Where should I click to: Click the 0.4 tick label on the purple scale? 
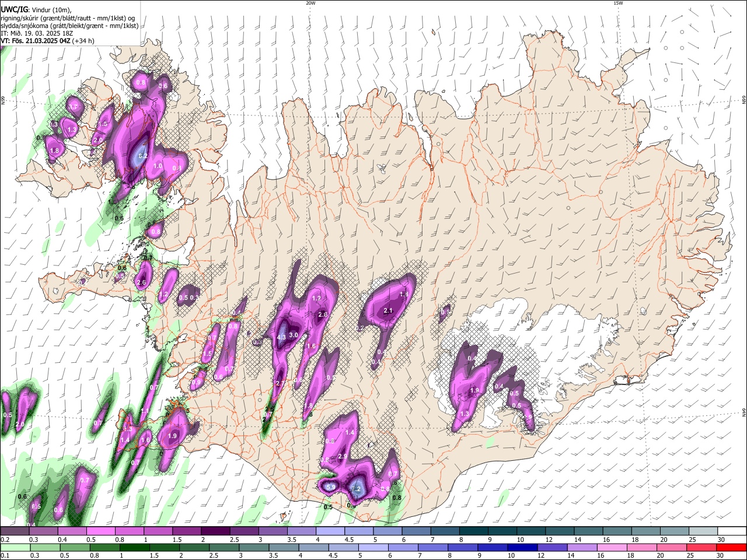62,540
